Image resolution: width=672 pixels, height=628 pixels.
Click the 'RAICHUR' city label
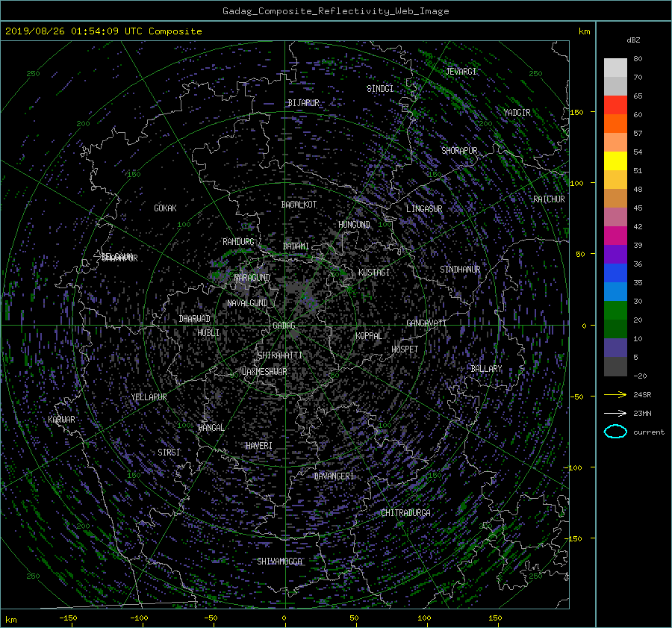549,199
